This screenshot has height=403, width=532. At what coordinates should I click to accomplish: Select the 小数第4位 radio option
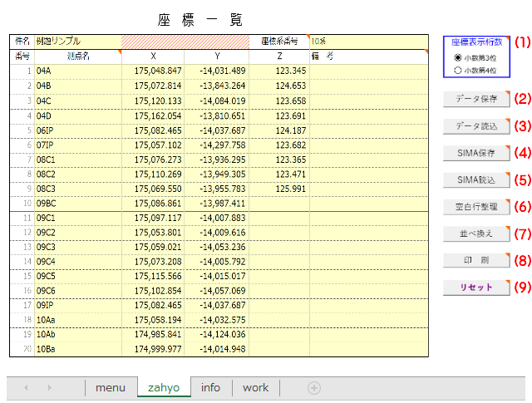pos(458,71)
